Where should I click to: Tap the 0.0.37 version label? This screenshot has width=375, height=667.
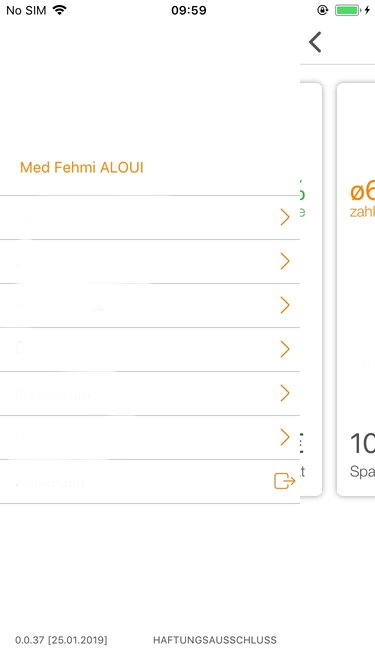pos(61,640)
